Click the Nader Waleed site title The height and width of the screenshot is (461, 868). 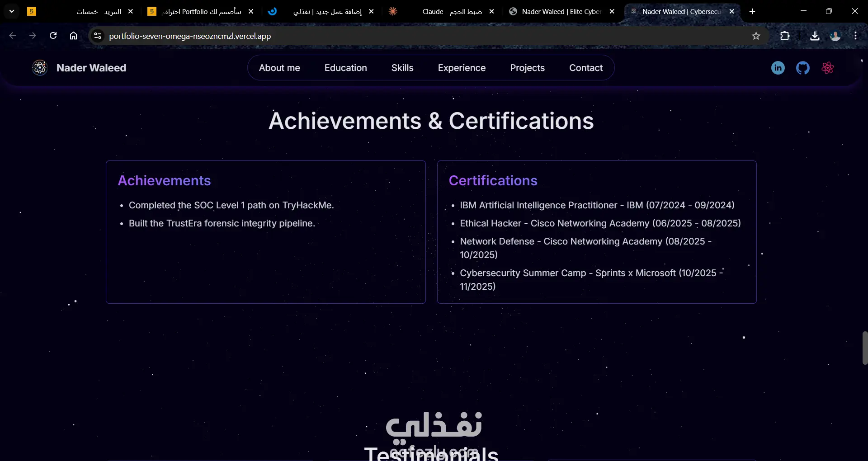pos(91,68)
